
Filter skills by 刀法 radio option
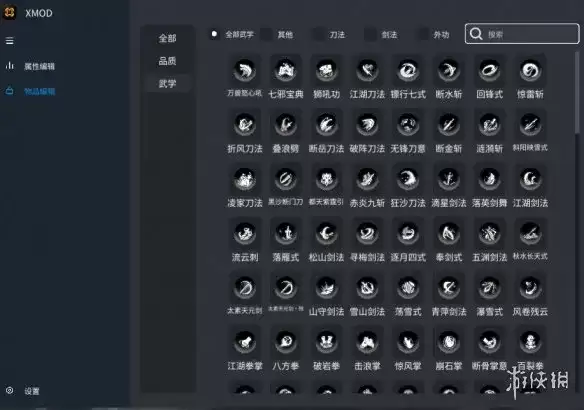click(318, 35)
